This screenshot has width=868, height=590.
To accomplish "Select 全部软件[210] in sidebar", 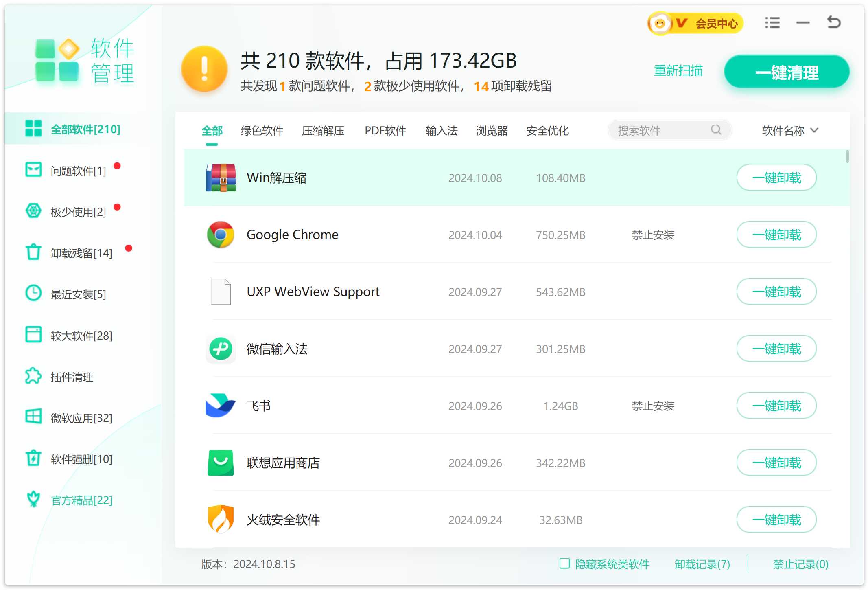I will point(83,129).
